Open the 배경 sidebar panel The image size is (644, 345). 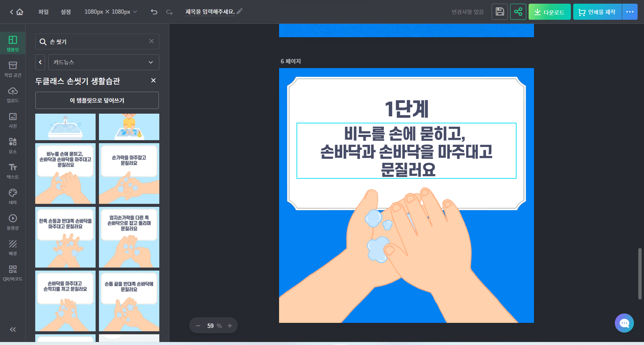point(13,247)
